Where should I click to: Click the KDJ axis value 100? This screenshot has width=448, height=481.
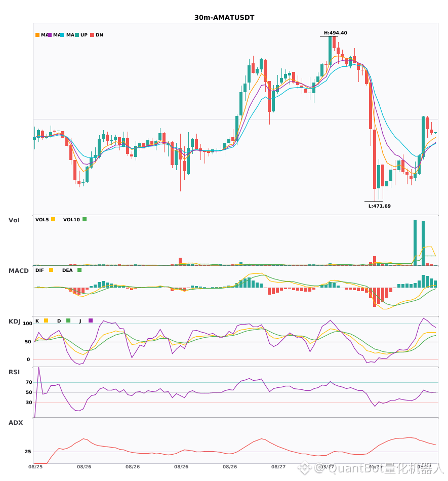click(x=27, y=324)
